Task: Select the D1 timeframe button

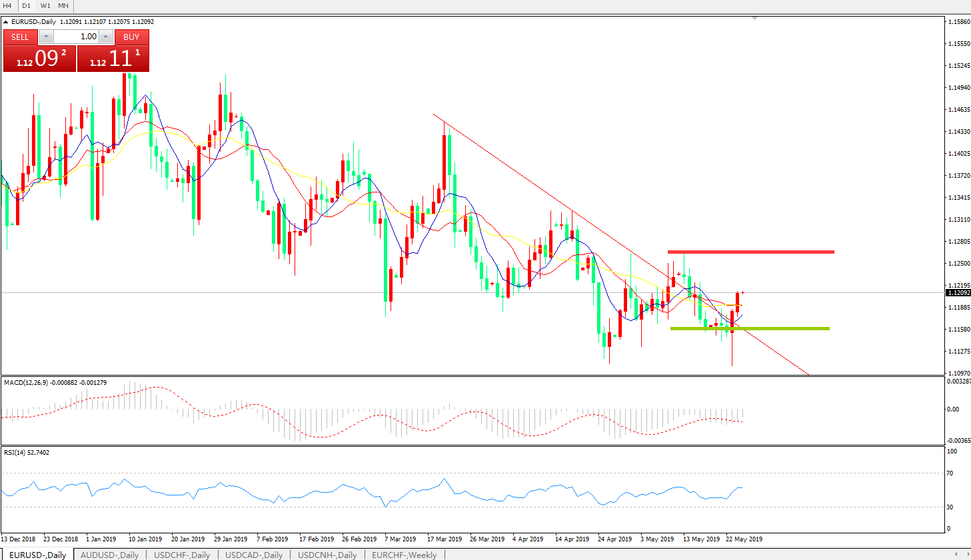Action: click(27, 5)
